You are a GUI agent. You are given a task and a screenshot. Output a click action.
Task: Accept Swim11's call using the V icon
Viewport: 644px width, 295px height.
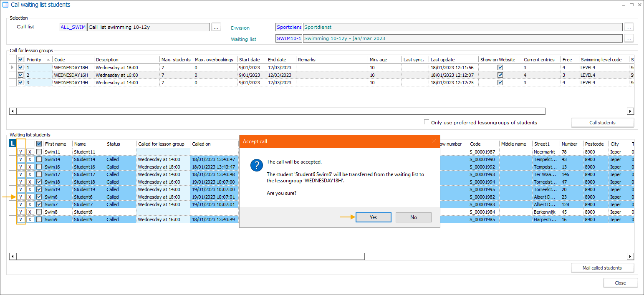coord(21,152)
